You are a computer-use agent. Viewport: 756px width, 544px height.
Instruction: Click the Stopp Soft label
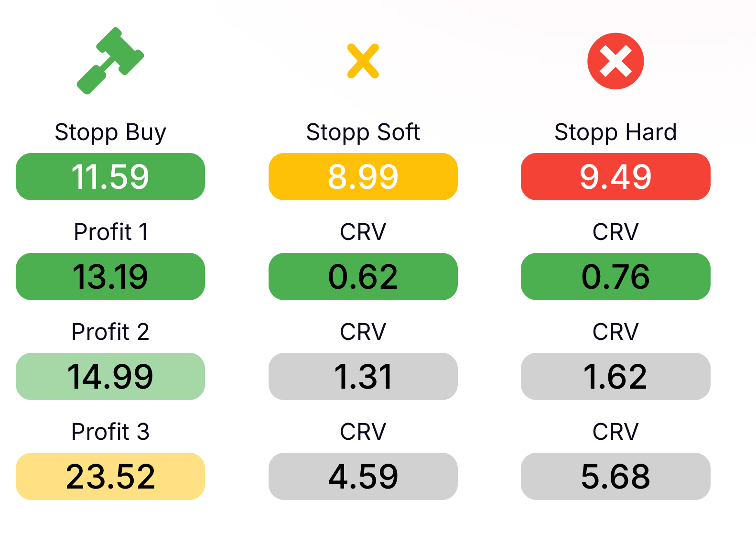point(363,132)
